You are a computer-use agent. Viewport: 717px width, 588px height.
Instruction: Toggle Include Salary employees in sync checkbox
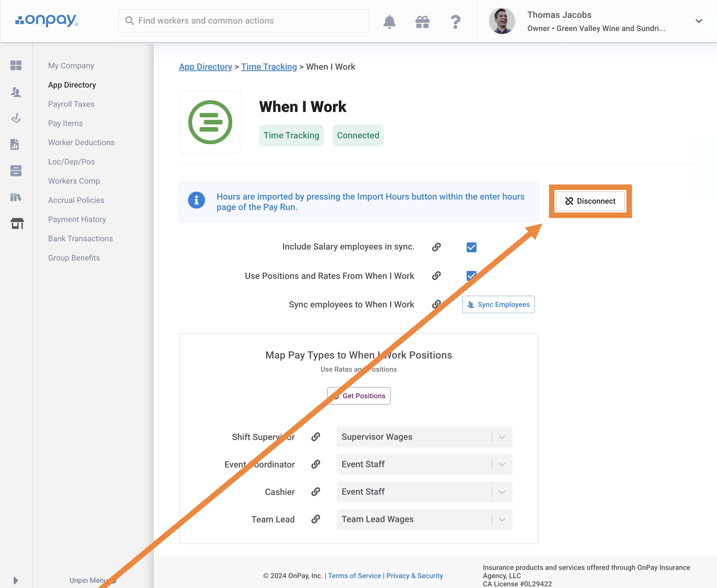click(471, 247)
